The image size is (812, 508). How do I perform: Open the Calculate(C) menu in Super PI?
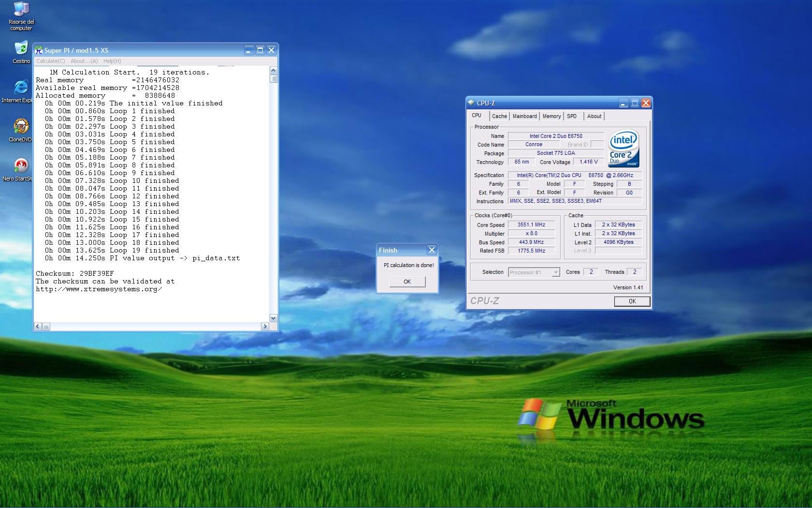[51, 61]
